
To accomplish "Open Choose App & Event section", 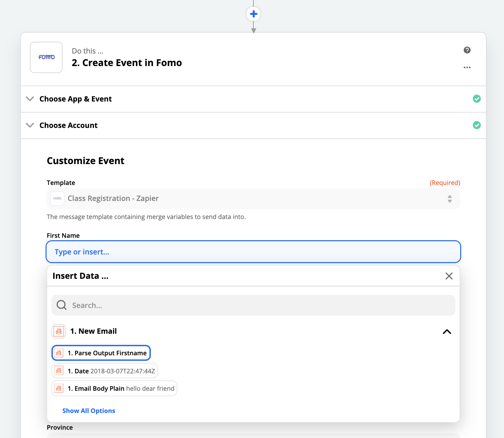I will (x=253, y=99).
